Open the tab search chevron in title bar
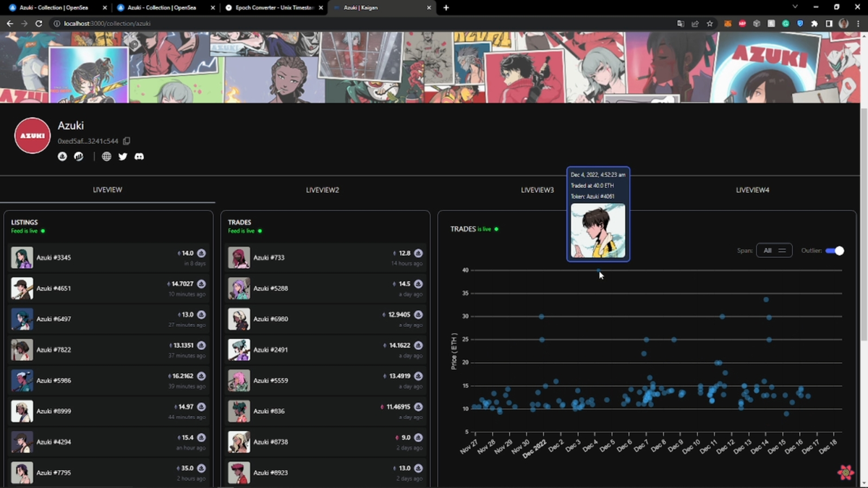This screenshot has height=488, width=868. 796,7
